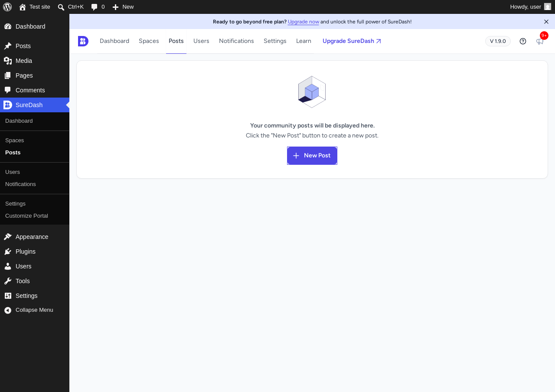Click the V 1.9.0 version badge
The width and height of the screenshot is (555, 392).
coord(498,41)
